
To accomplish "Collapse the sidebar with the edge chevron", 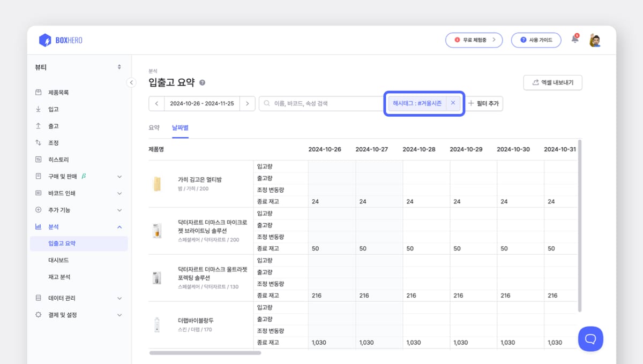I will click(131, 82).
